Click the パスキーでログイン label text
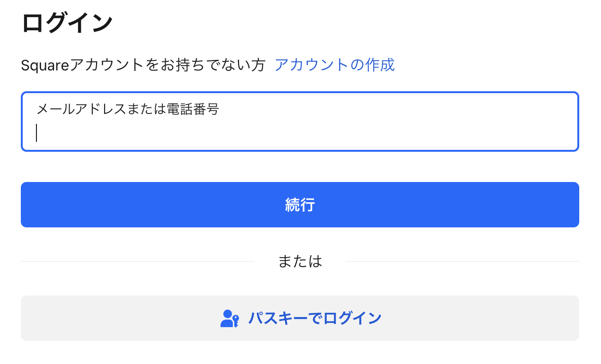Screen dimensions: 601x364 pos(315,318)
